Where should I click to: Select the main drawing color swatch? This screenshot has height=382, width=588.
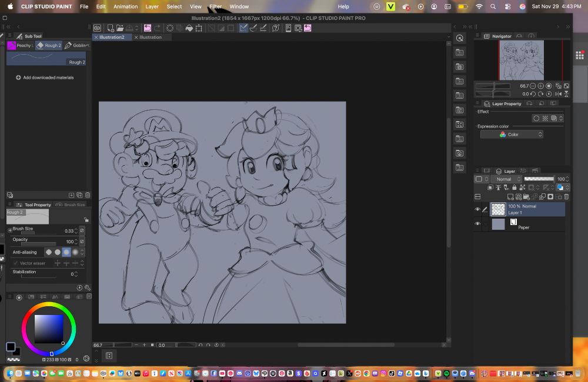pyautogui.click(x=11, y=347)
